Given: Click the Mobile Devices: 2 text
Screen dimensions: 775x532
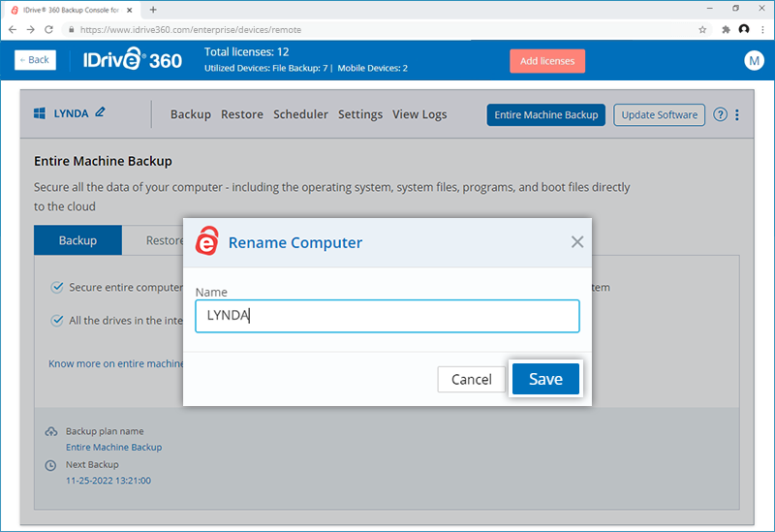Looking at the screenshot, I should pyautogui.click(x=373, y=68).
